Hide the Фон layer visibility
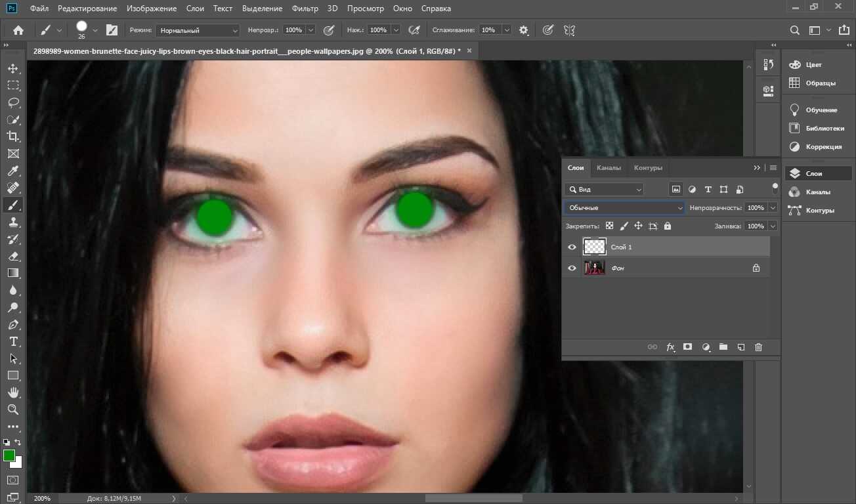The image size is (856, 504). point(572,268)
